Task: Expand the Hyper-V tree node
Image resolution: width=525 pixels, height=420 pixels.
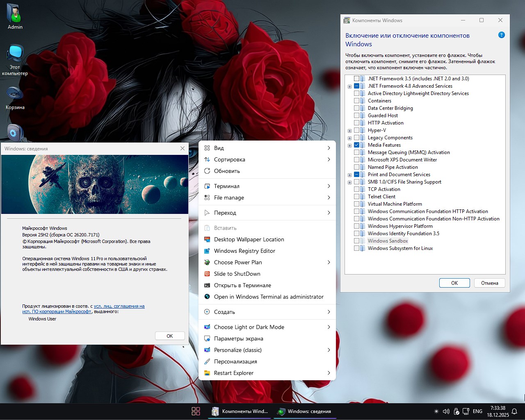Action: point(349,130)
